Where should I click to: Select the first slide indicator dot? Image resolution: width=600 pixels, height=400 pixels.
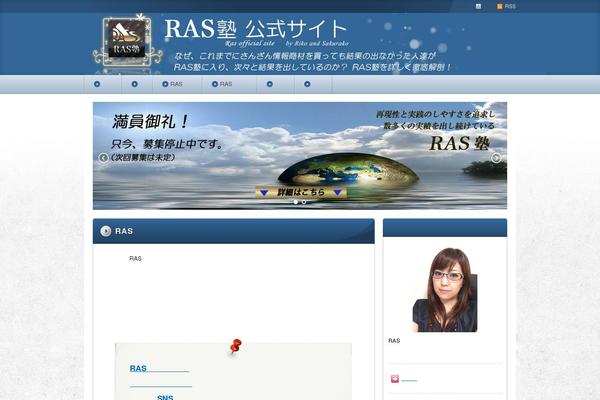(295, 202)
